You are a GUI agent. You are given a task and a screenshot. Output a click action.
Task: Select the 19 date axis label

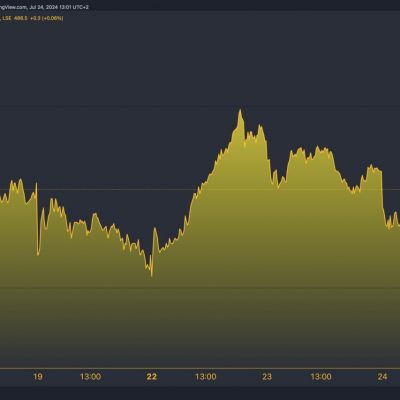click(38, 377)
